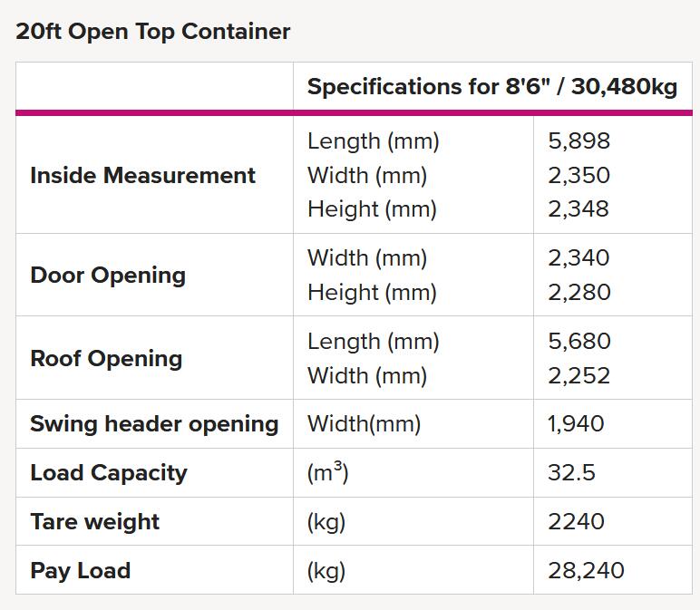This screenshot has width=700, height=610.
Task: Click the Roof Opening row label
Action: tap(106, 359)
